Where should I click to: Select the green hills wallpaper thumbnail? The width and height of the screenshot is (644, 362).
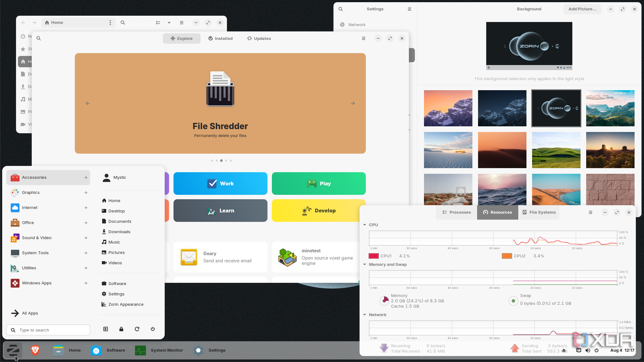pyautogui.click(x=556, y=150)
